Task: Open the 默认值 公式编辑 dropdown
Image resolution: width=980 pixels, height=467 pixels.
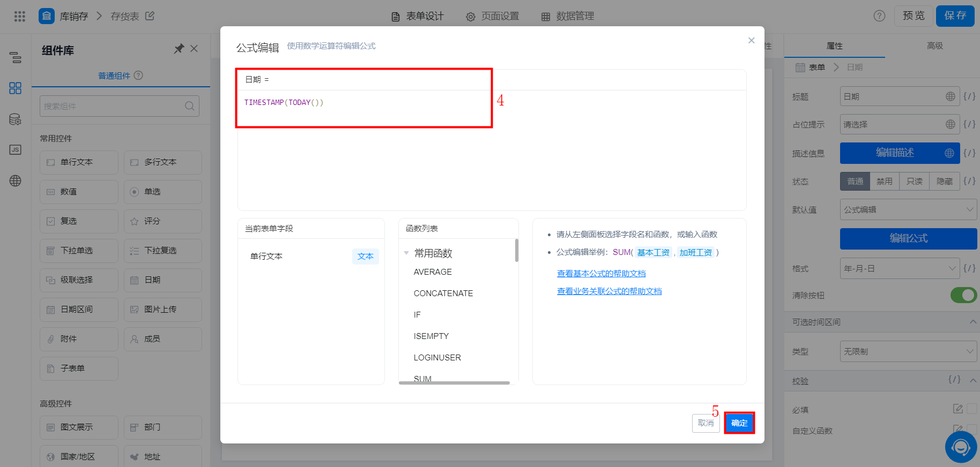Action: (x=908, y=209)
